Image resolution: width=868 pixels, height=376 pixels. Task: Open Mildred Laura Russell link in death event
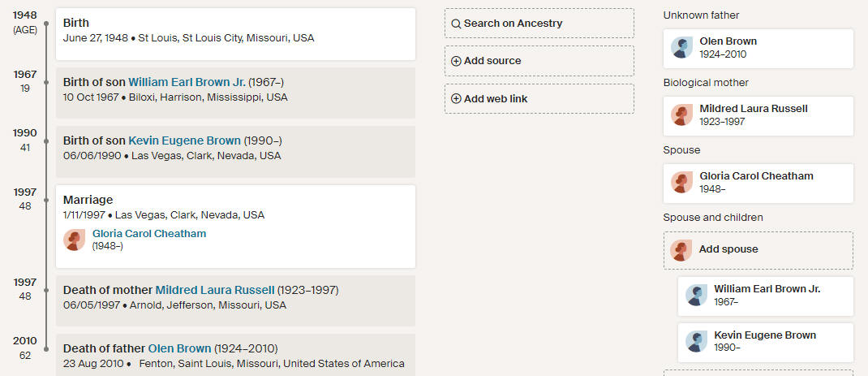pyautogui.click(x=215, y=290)
